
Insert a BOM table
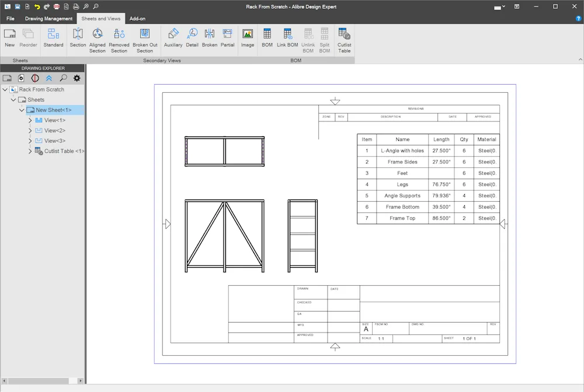(x=267, y=38)
